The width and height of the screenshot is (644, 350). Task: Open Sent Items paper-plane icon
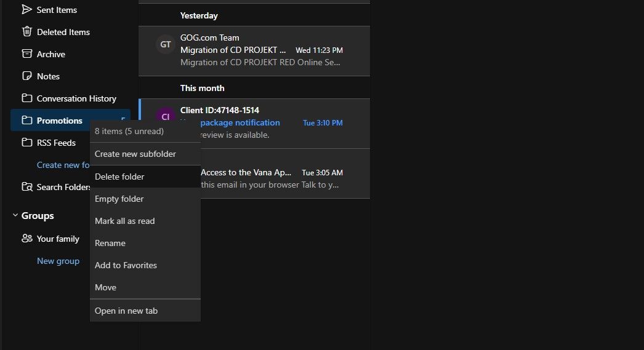coord(26,9)
